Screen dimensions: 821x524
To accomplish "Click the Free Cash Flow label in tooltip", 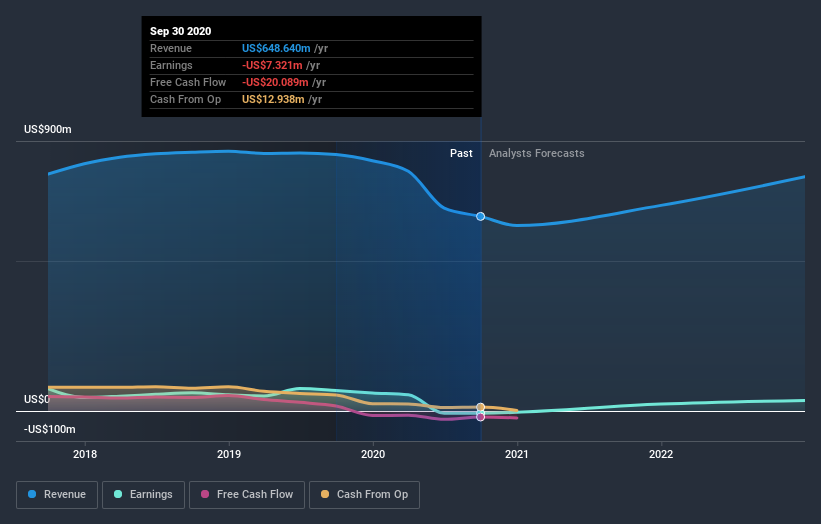I will click(188, 82).
